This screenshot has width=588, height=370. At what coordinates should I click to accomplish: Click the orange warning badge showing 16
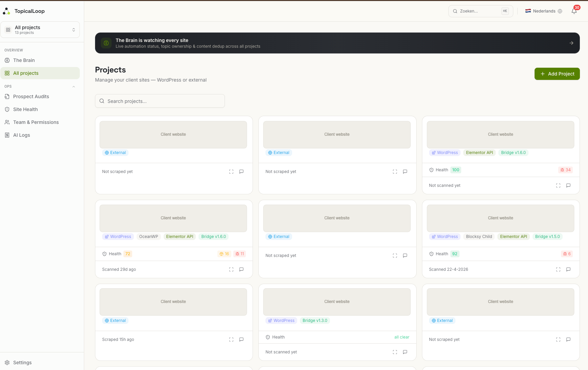pyautogui.click(x=224, y=254)
